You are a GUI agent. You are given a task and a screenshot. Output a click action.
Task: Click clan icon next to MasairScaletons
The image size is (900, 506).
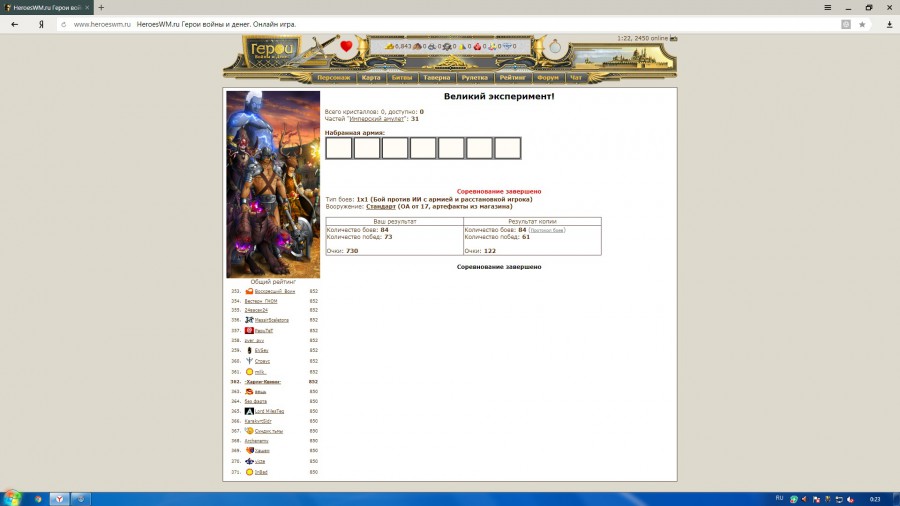[249, 320]
